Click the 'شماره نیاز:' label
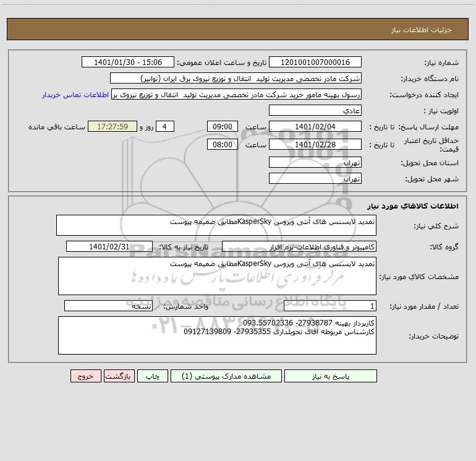The height and width of the screenshot is (461, 476). tap(441, 63)
